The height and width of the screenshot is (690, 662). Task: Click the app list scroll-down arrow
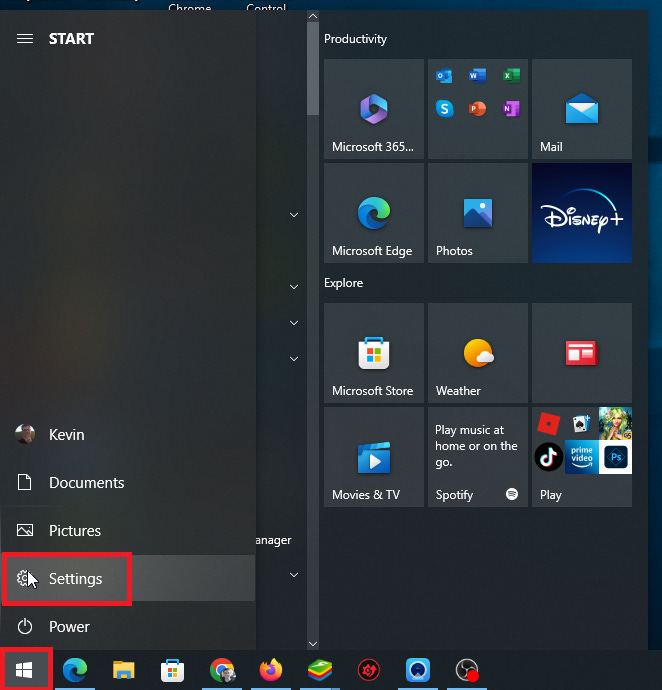click(x=313, y=644)
